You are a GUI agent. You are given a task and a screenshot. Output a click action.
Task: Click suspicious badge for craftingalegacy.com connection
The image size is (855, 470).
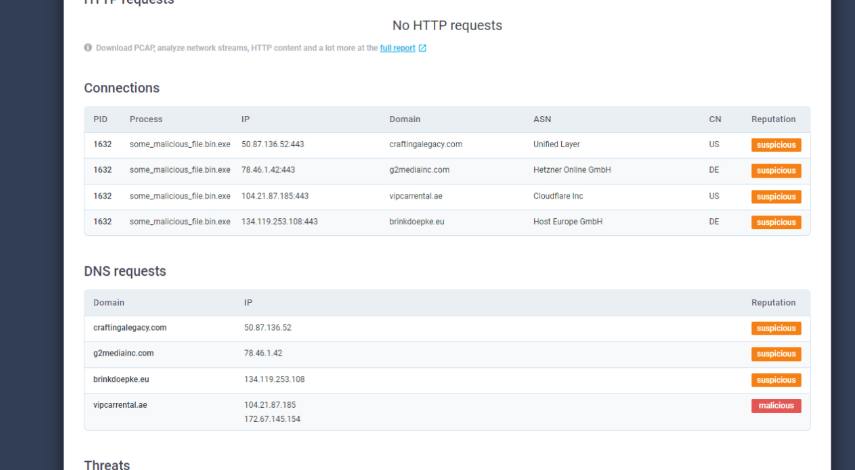pos(776,145)
